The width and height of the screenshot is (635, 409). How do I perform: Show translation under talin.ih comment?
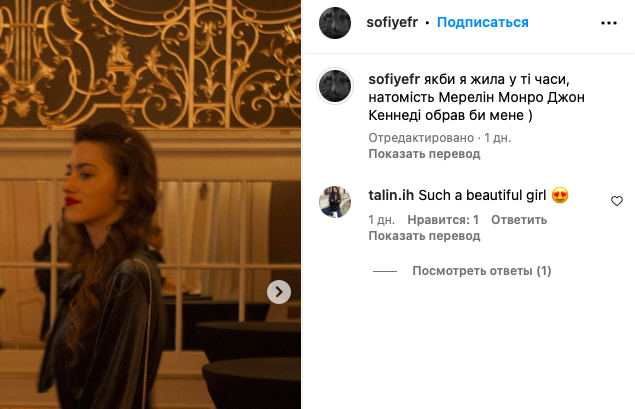[x=424, y=236]
